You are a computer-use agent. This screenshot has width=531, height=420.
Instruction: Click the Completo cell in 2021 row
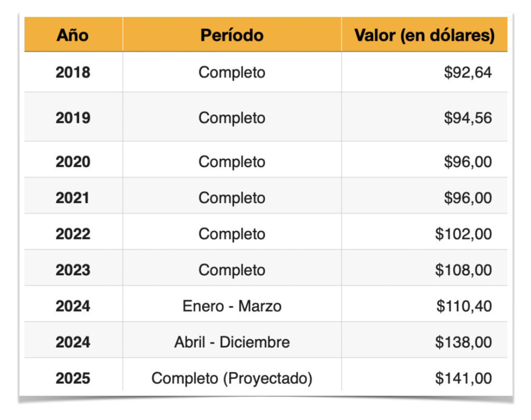click(x=232, y=198)
